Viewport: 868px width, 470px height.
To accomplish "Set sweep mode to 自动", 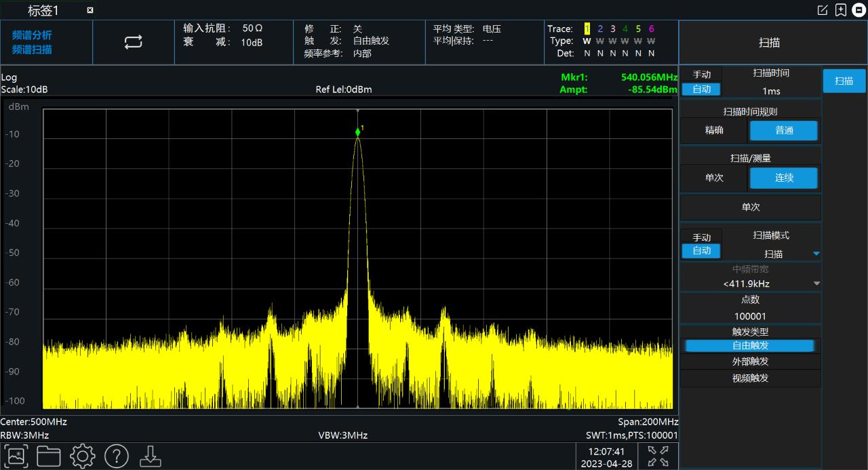I will click(702, 251).
